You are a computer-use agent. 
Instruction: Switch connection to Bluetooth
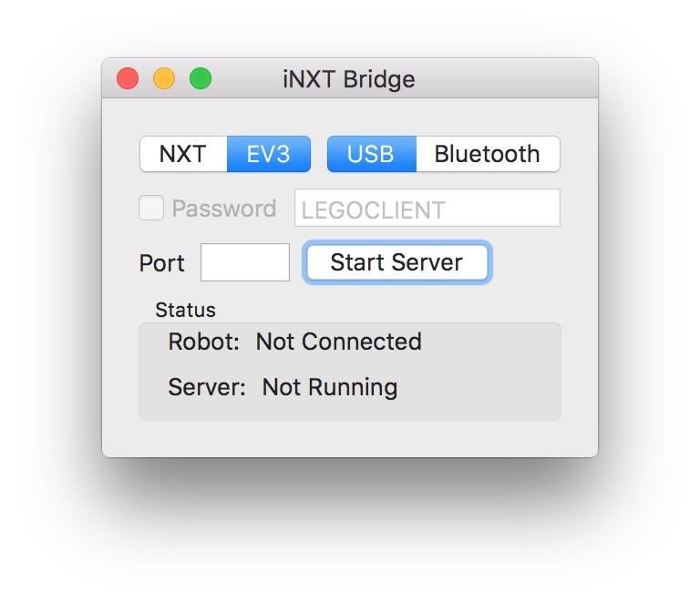tap(487, 154)
